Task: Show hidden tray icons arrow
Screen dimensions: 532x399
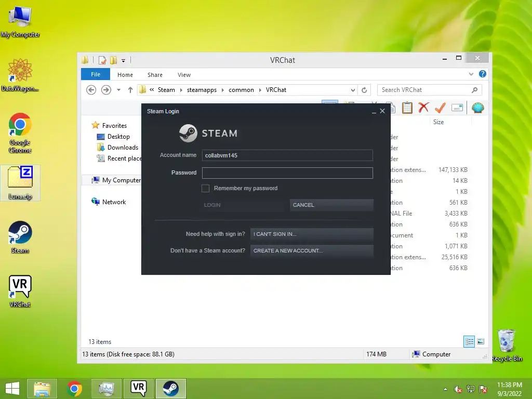Action: (445, 389)
